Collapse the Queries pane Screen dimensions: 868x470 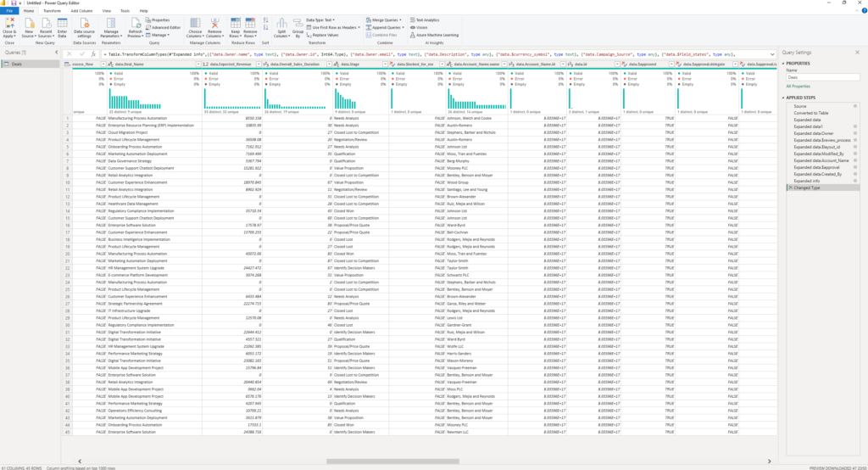57,52
